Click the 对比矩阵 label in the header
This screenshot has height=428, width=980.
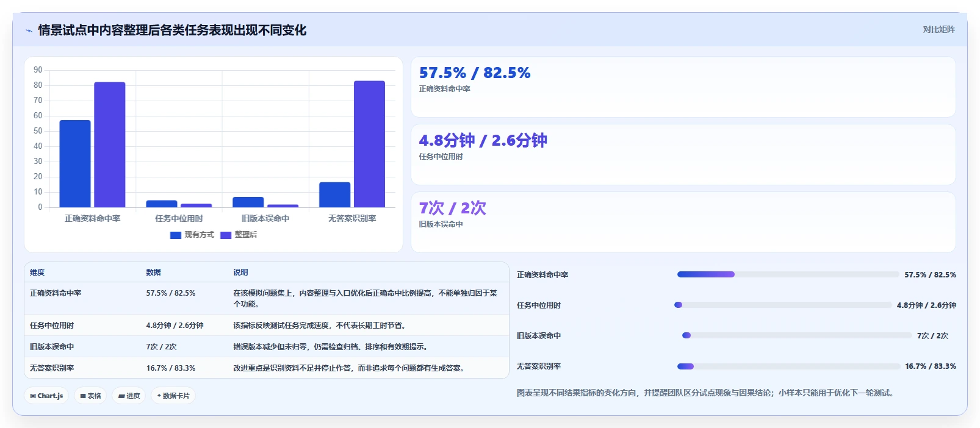tap(939, 29)
